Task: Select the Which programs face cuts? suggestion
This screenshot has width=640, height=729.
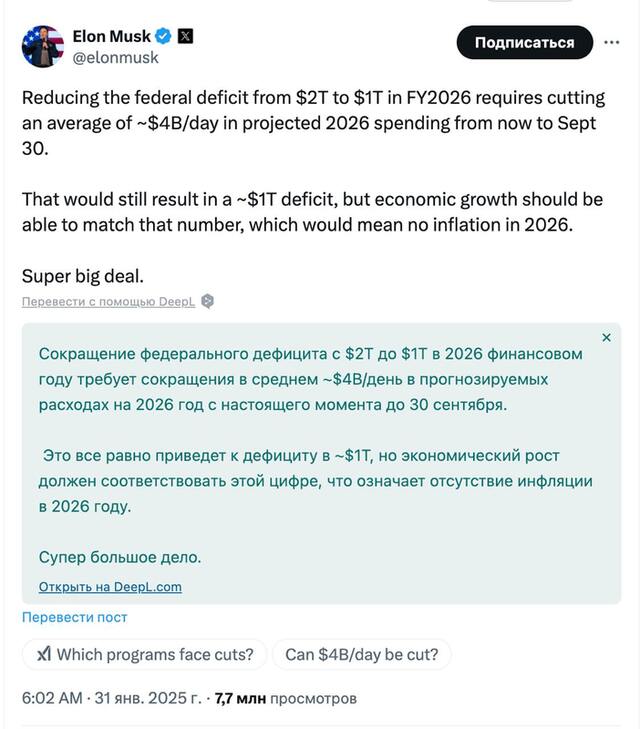Action: (145, 655)
